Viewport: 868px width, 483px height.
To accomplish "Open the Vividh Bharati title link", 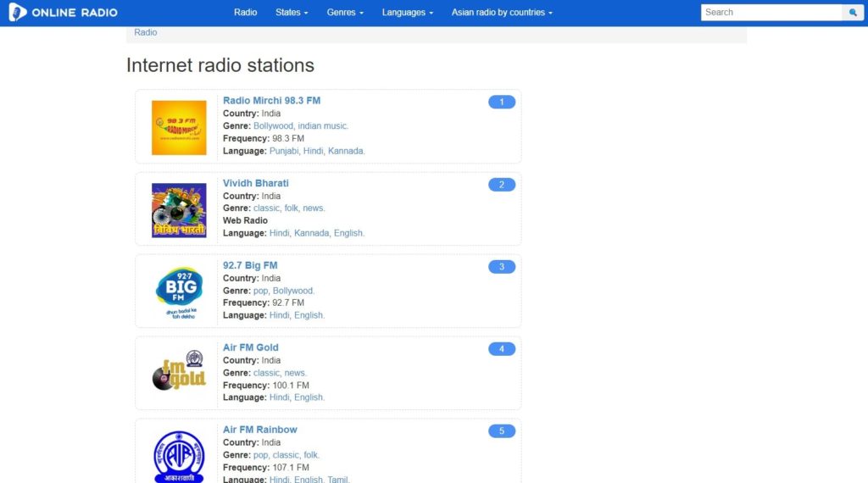I will tap(256, 183).
